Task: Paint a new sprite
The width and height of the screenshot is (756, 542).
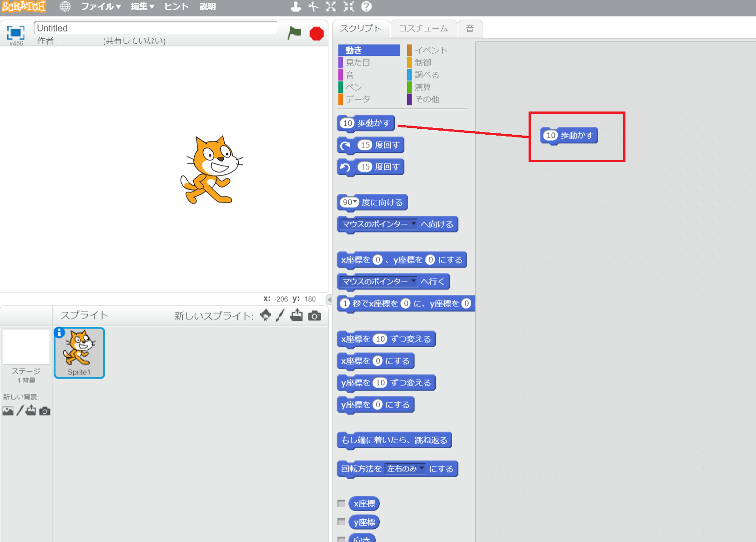Action: pos(281,315)
